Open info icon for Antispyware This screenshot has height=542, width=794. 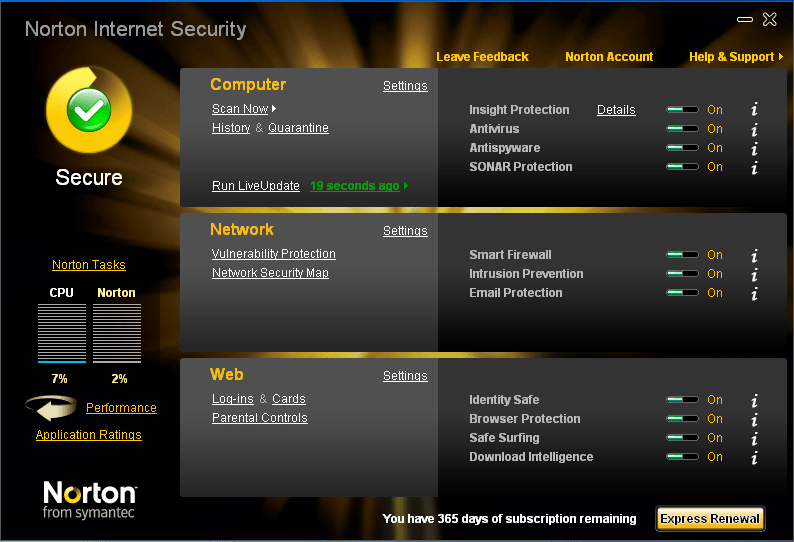point(754,148)
